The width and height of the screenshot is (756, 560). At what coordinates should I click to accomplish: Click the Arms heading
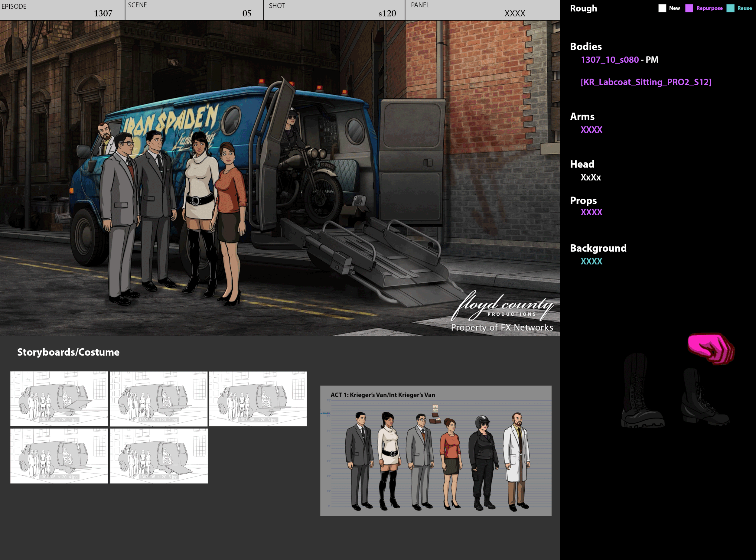point(582,116)
